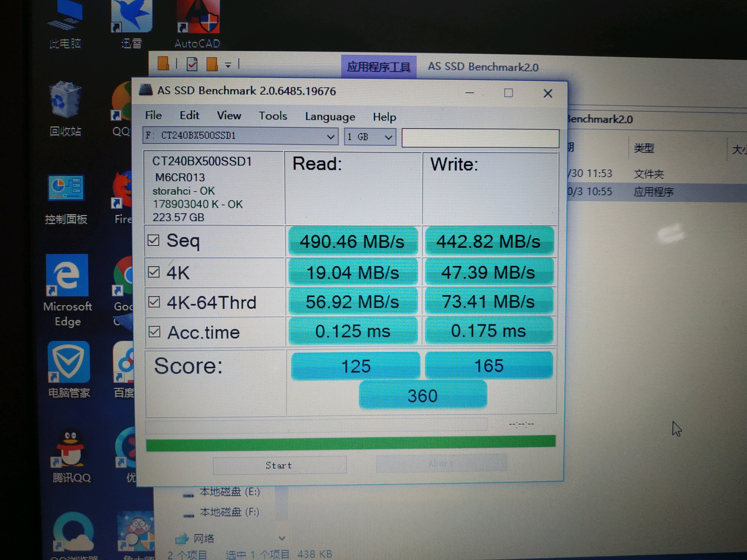Click the greyed Abort button
The image size is (747, 560).
pos(441,463)
